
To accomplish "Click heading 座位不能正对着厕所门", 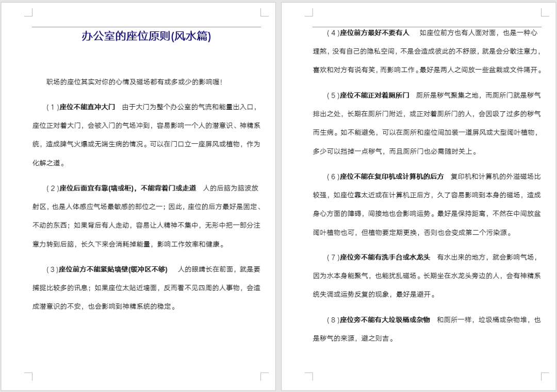I will (x=374, y=95).
